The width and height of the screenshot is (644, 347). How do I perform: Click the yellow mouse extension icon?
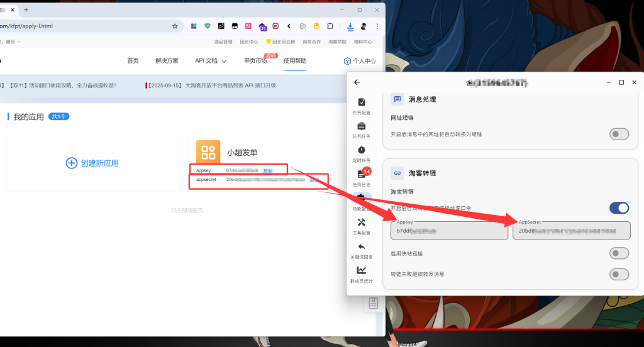tap(316, 26)
